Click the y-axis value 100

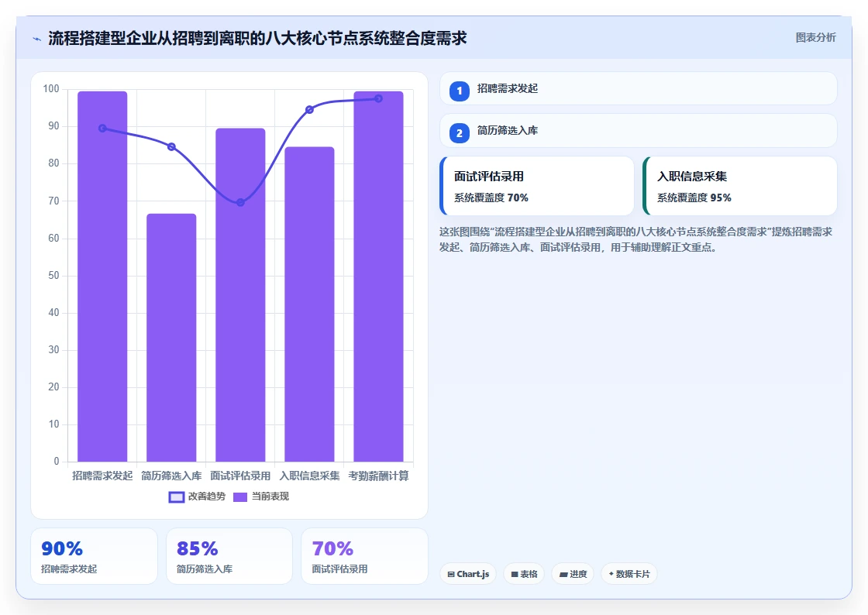[x=51, y=89]
